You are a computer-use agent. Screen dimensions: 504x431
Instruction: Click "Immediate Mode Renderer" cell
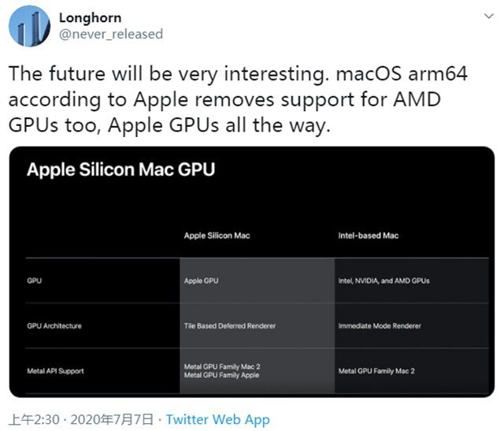click(x=380, y=325)
